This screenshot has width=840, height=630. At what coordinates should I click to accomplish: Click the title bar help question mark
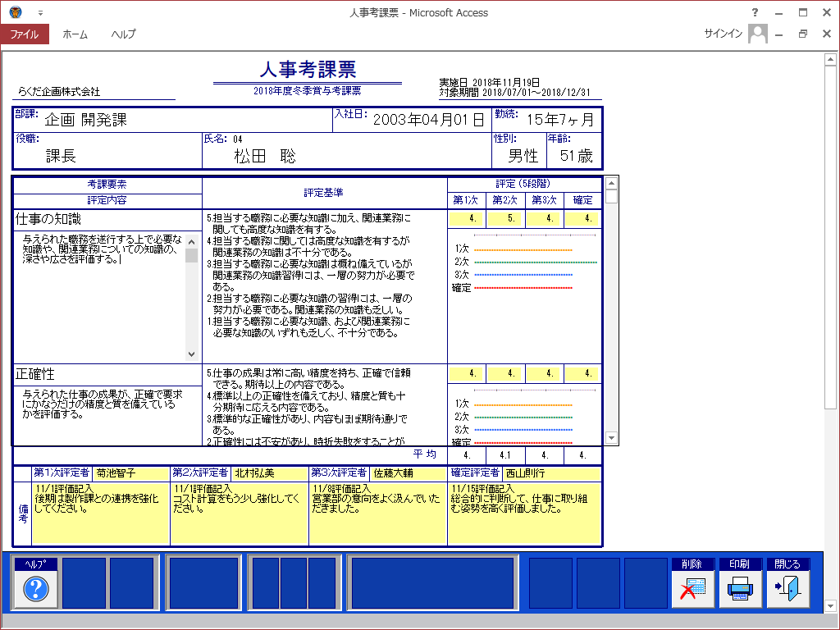click(x=755, y=12)
